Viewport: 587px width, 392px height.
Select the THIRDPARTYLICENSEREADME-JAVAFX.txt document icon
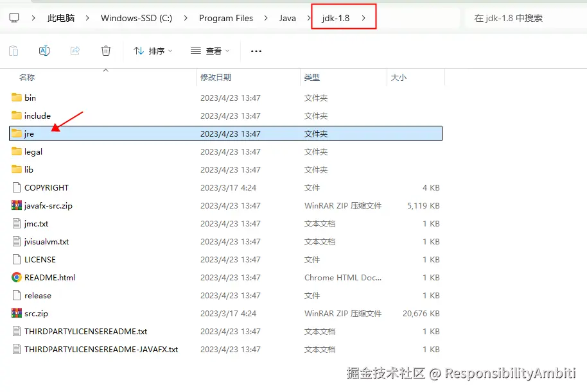[x=17, y=349]
